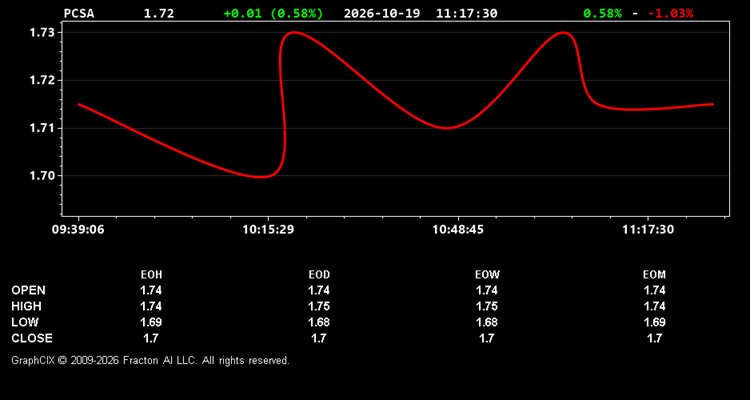Screen dimensions: 750x400
Task: Select the EOH HIGH value 1.74
Action: tap(151, 306)
